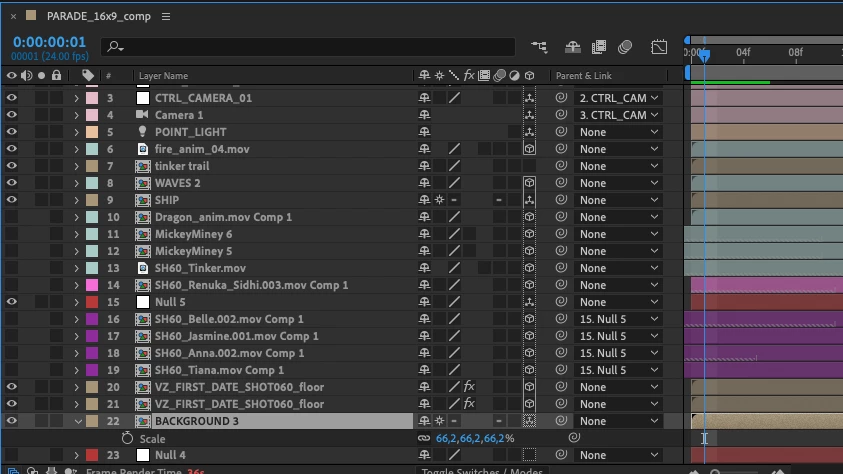Click the Toggle Switches / Modes button
Screen dimensions: 843x474
(x=482, y=471)
